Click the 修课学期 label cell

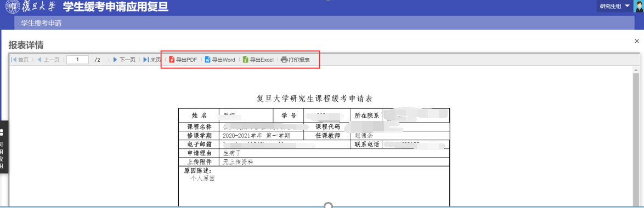(x=199, y=136)
